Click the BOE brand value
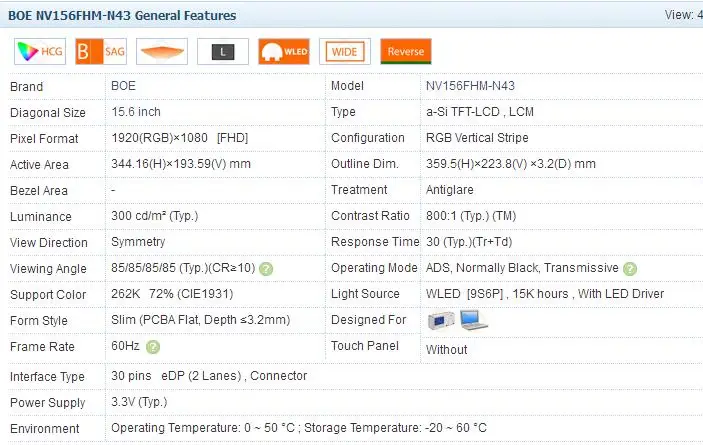The height and width of the screenshot is (445, 703). (123, 86)
